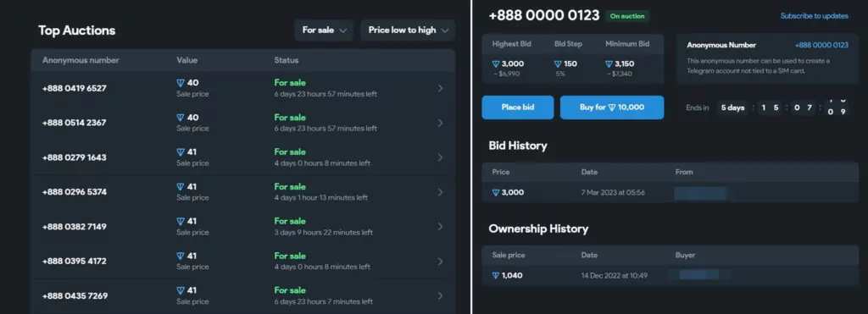Open the +888 0514 2367 row arrow
This screenshot has height=314, width=868.
[440, 123]
